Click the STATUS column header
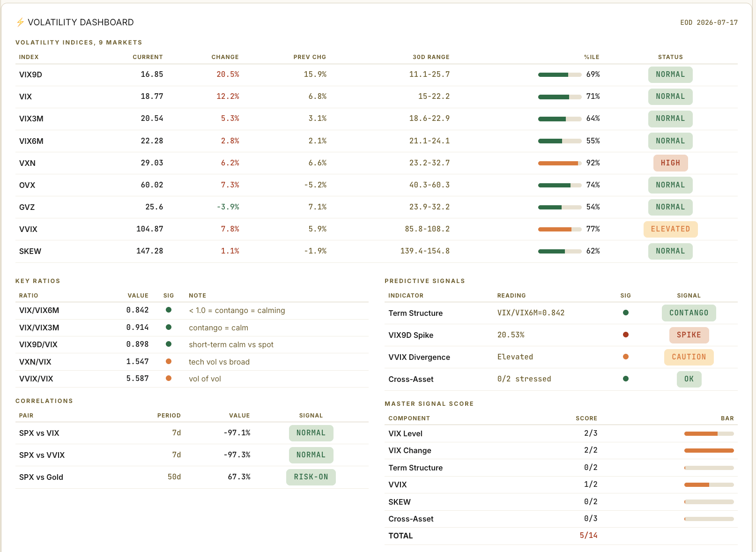Viewport: 756px width, 552px height. [670, 57]
